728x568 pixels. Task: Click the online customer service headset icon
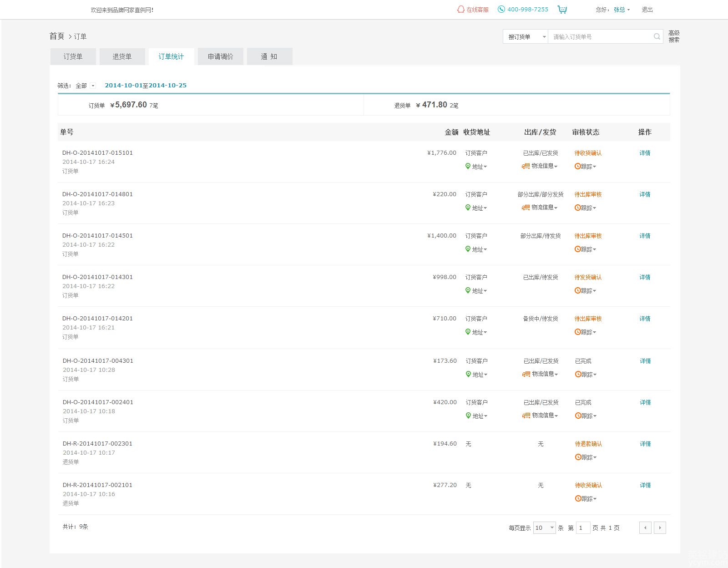click(x=460, y=10)
